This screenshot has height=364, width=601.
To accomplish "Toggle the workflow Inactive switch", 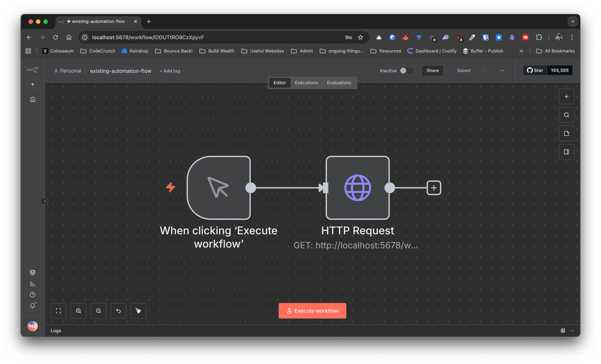I will [406, 70].
